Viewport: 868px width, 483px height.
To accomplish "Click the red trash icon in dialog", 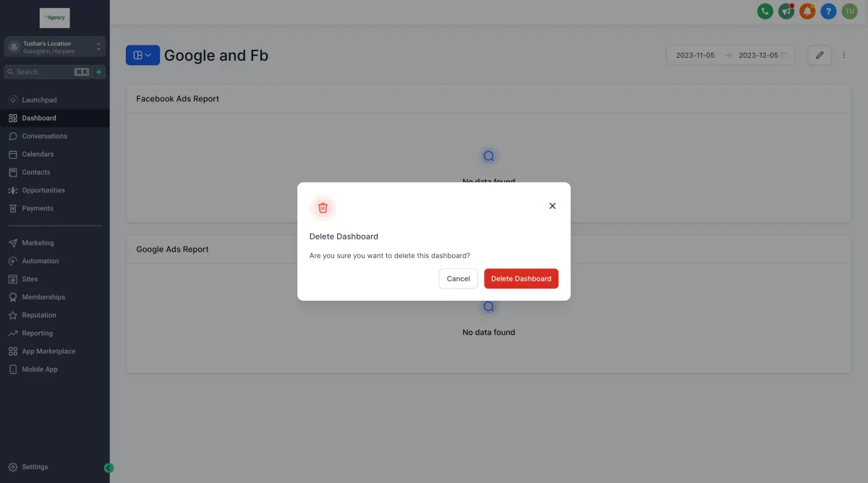I will tap(323, 208).
